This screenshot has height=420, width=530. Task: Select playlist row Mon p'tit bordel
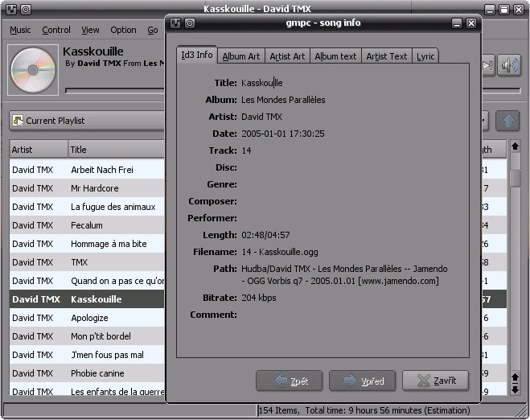[87, 336]
